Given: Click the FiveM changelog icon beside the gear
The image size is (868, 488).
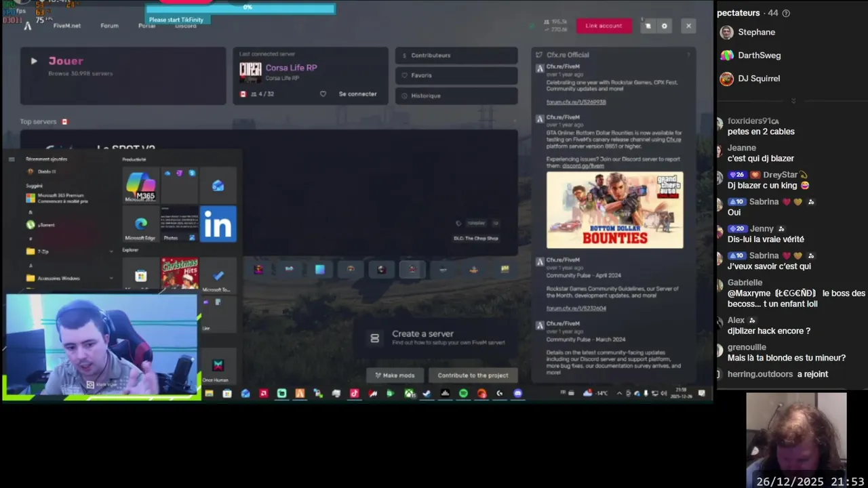Looking at the screenshot, I should 648,26.
